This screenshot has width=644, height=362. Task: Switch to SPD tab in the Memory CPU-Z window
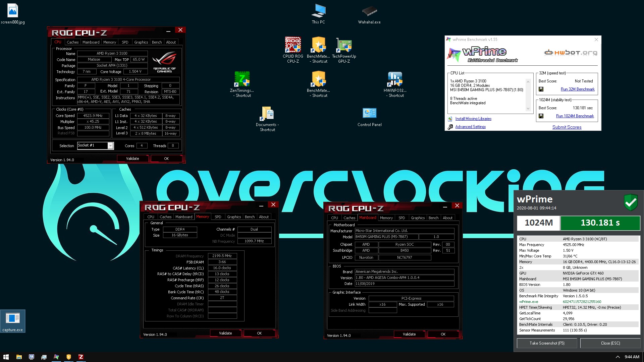pos(218,217)
